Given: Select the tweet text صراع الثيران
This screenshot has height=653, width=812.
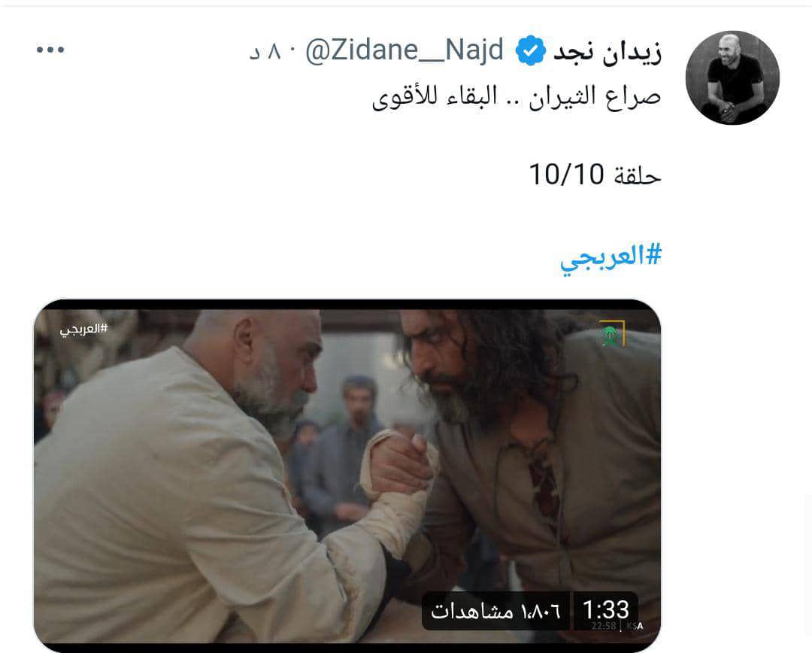Looking at the screenshot, I should 595,97.
